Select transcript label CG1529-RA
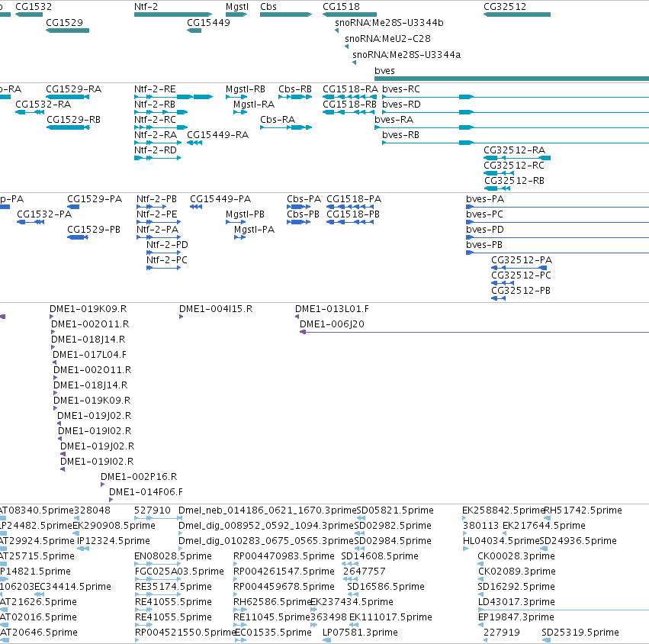 (73, 89)
